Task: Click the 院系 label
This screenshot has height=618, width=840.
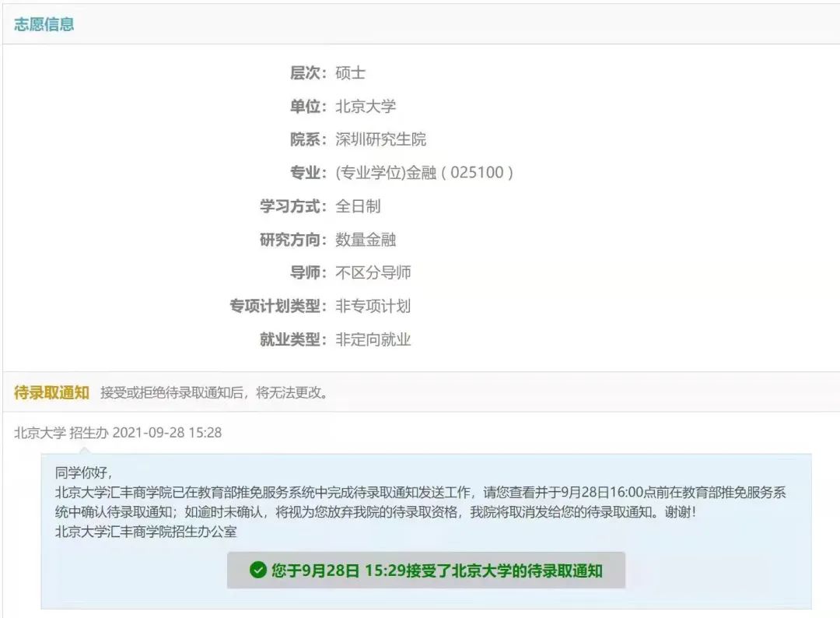Action: (308, 139)
